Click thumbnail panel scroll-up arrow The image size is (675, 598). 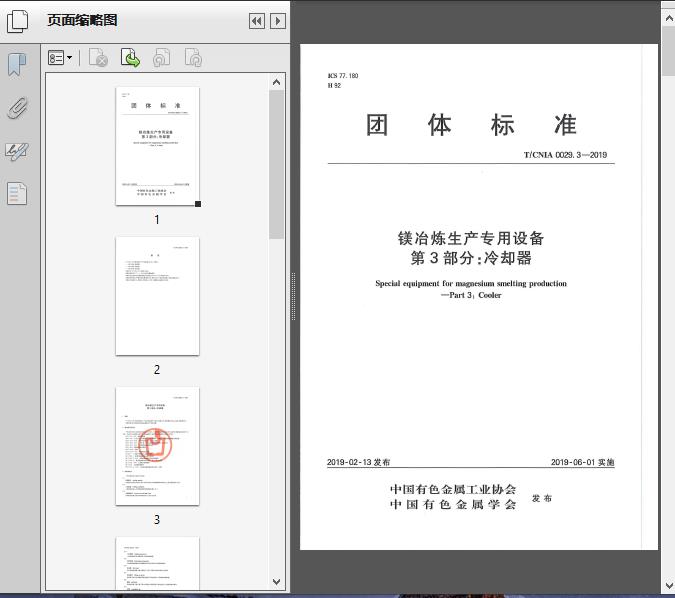(276, 82)
